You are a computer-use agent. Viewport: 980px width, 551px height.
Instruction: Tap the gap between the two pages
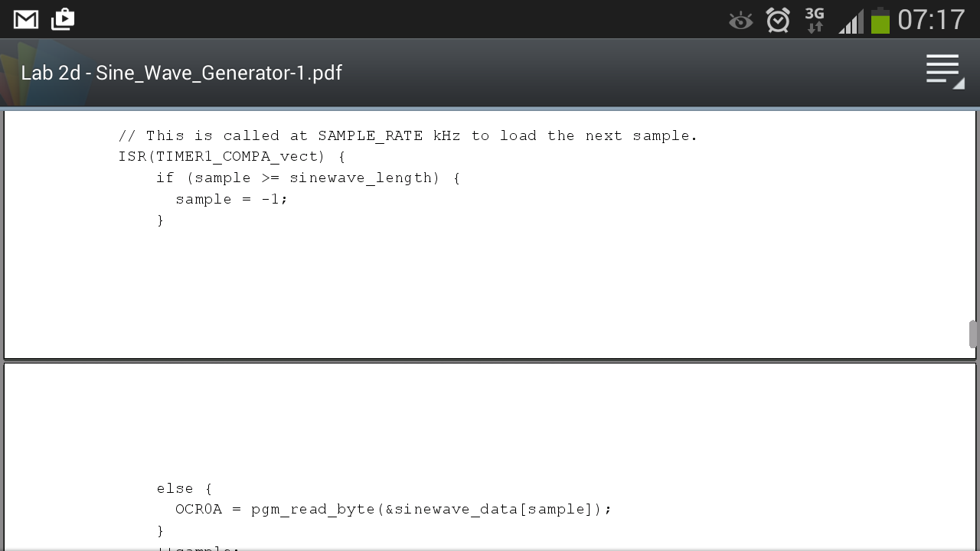click(490, 360)
